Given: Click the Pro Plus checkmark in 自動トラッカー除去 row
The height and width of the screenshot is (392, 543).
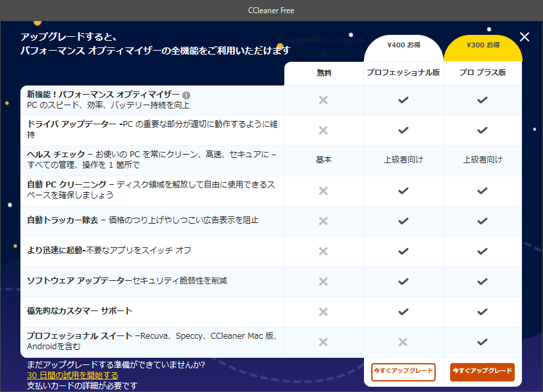Looking at the screenshot, I should [482, 221].
